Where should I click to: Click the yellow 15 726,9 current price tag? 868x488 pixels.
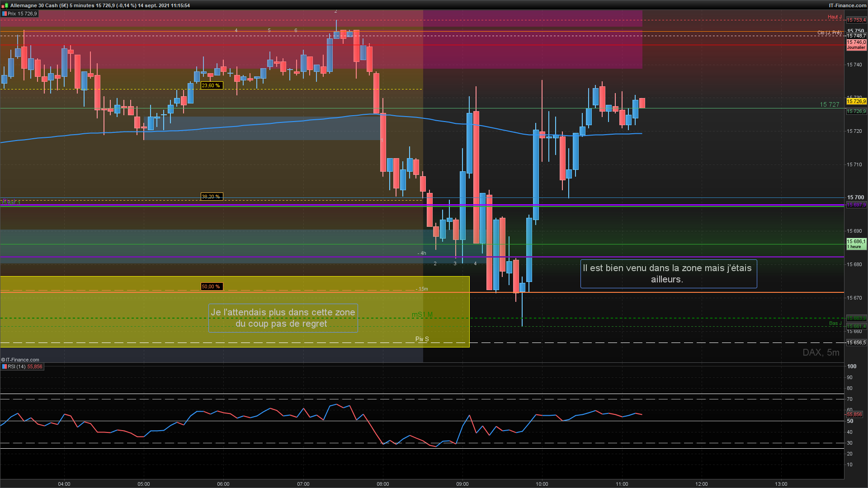coord(856,102)
